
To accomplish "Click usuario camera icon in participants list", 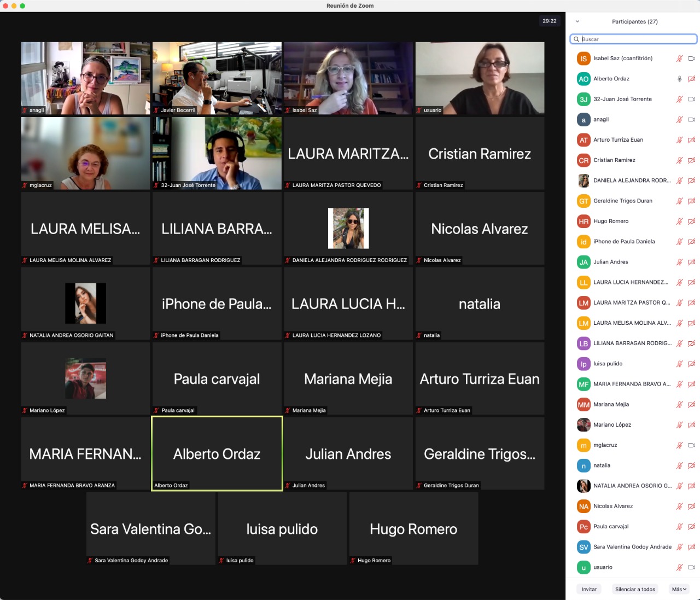I will coord(691,567).
